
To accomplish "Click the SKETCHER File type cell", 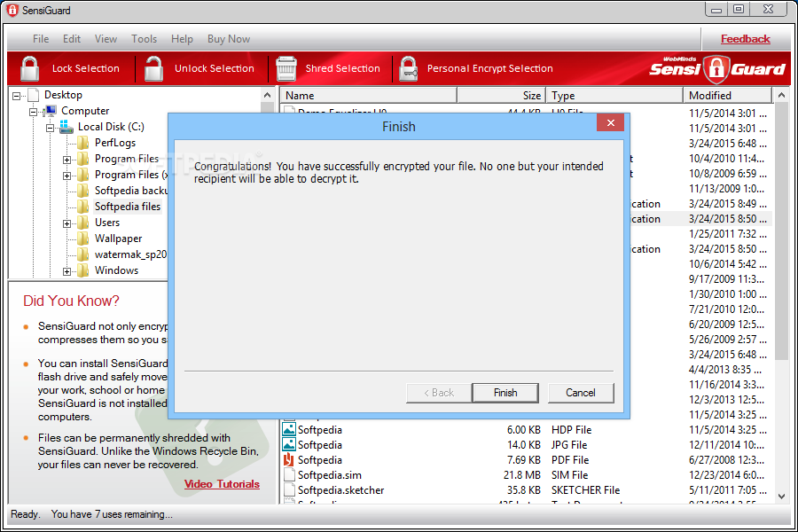I will tap(586, 489).
